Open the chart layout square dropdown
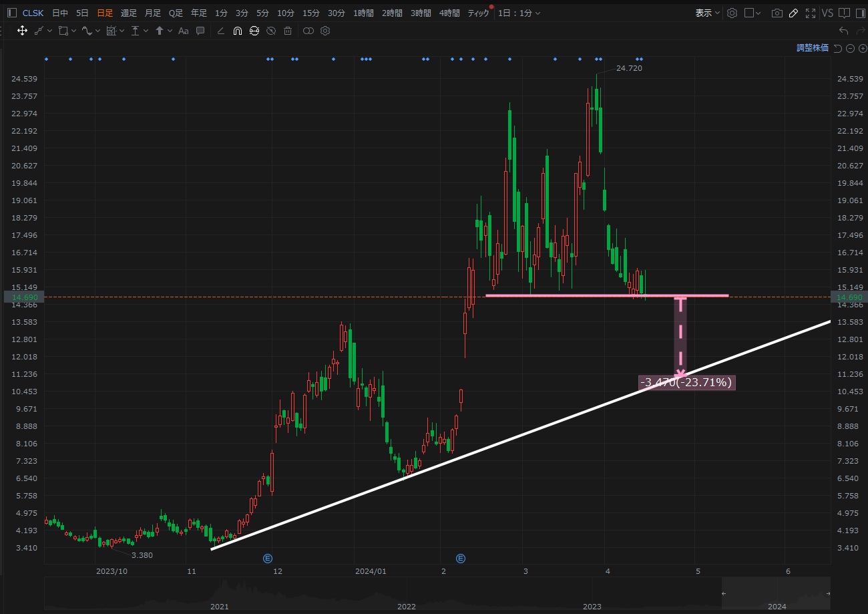 [753, 13]
